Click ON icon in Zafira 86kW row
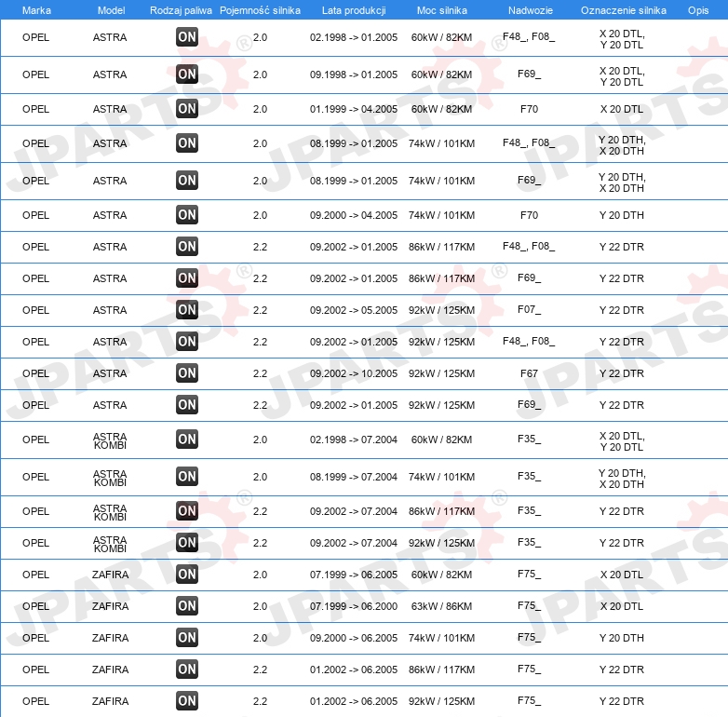 (x=187, y=670)
